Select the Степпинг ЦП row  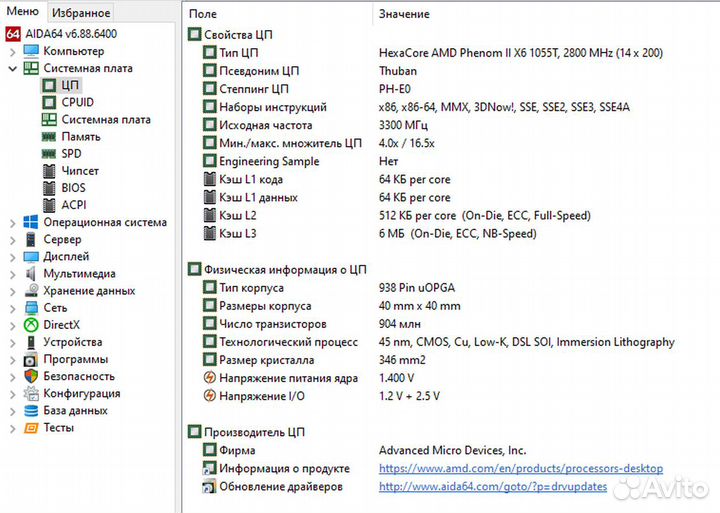(x=307, y=89)
